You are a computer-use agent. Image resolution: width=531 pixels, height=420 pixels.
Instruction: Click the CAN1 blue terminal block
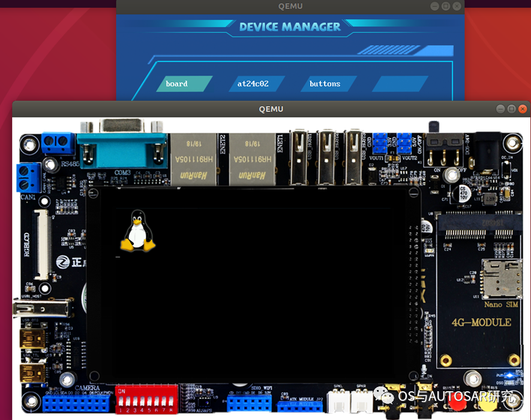click(28, 178)
